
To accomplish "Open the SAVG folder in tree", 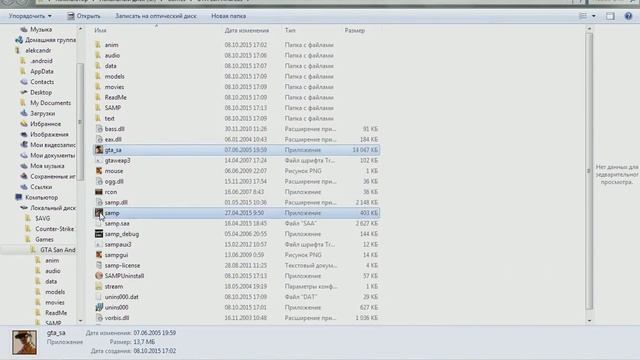I will (x=42, y=218).
